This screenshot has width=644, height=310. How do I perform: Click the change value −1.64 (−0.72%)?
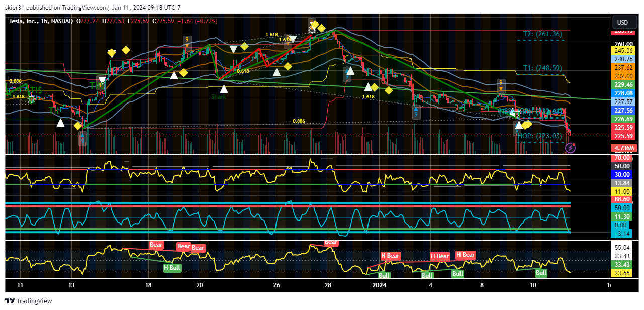(x=199, y=21)
